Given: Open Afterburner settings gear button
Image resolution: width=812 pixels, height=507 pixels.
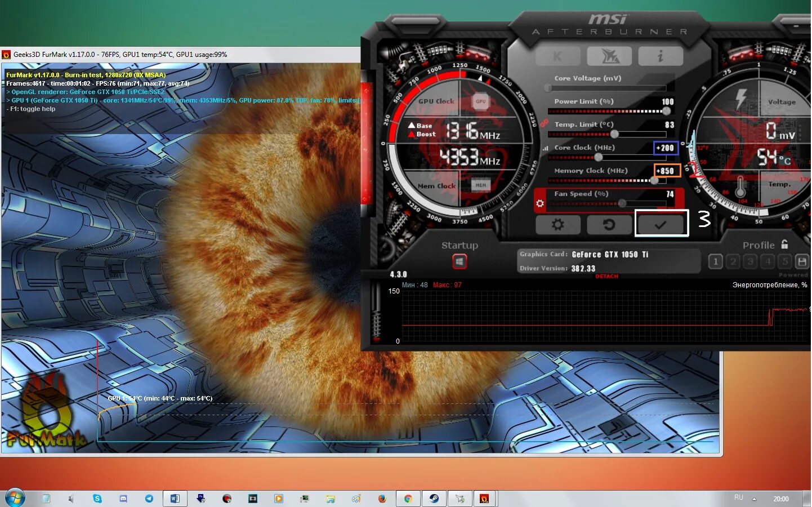Looking at the screenshot, I should click(558, 225).
